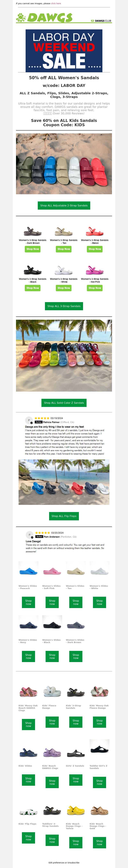Select the Hot Pink 3-Strap sandal image
This screenshot has height=868, width=128.
tap(95, 270)
